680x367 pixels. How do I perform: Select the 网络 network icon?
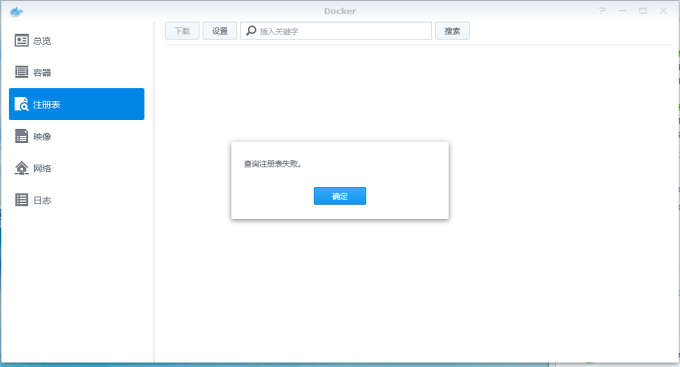pyautogui.click(x=21, y=168)
